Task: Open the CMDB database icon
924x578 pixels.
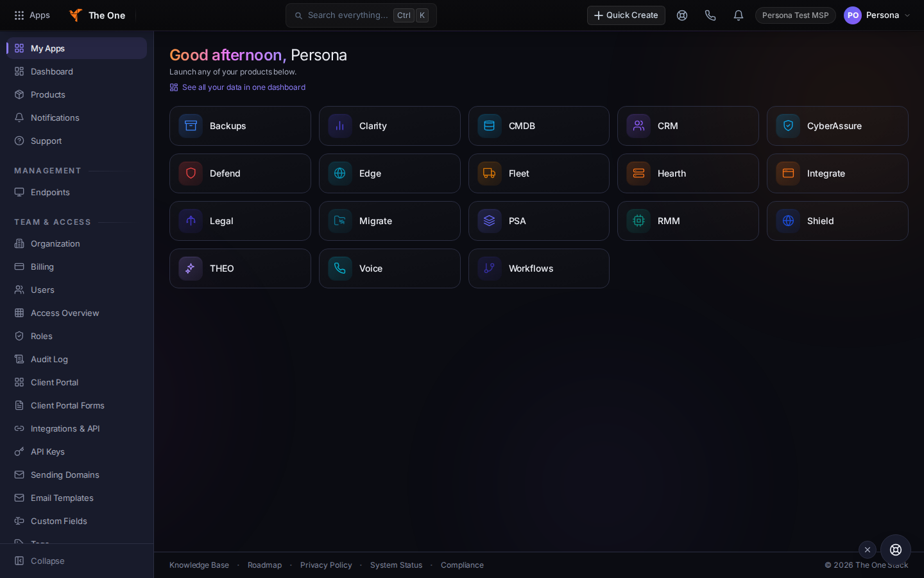Action: (490, 126)
